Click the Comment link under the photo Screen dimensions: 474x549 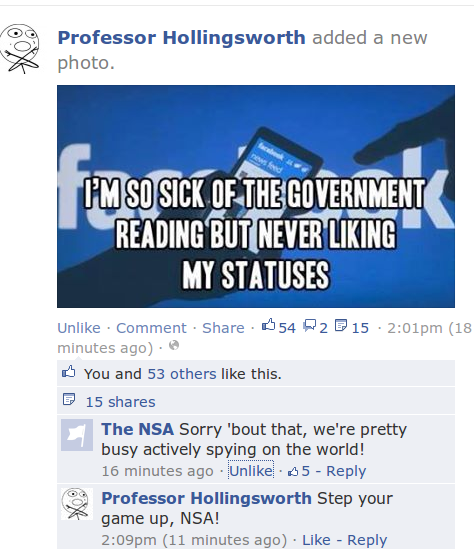151,328
